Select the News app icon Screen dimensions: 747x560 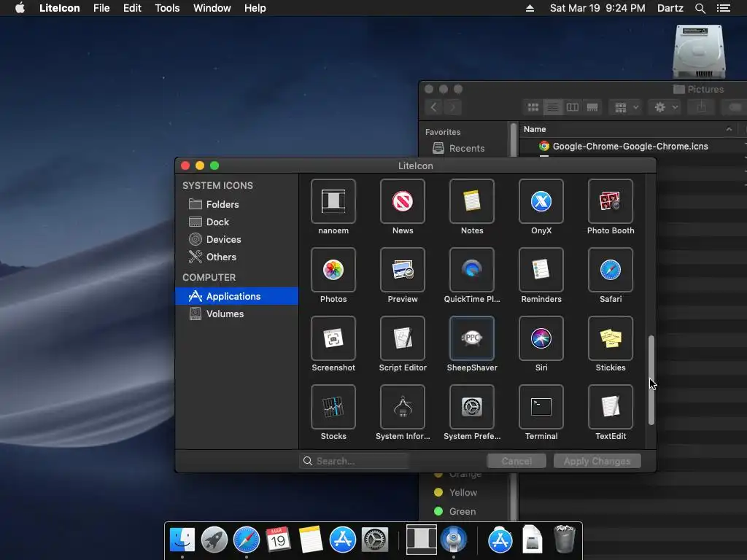click(x=403, y=201)
